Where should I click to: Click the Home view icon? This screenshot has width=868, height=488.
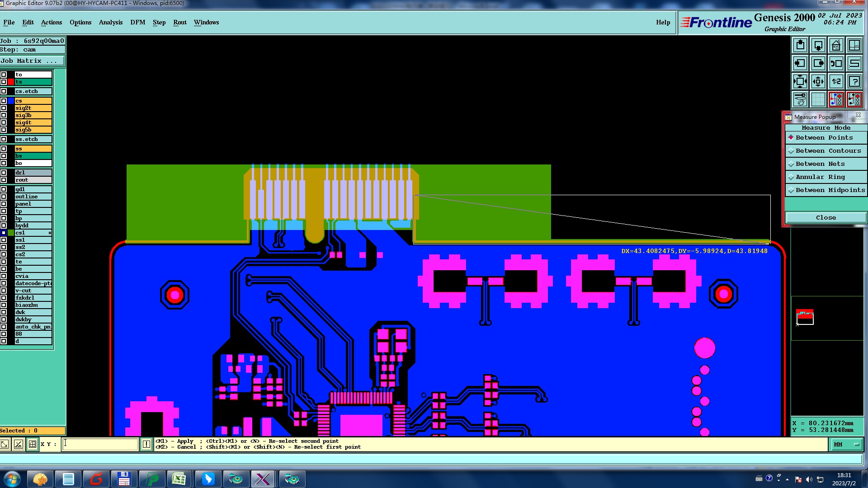(836, 45)
